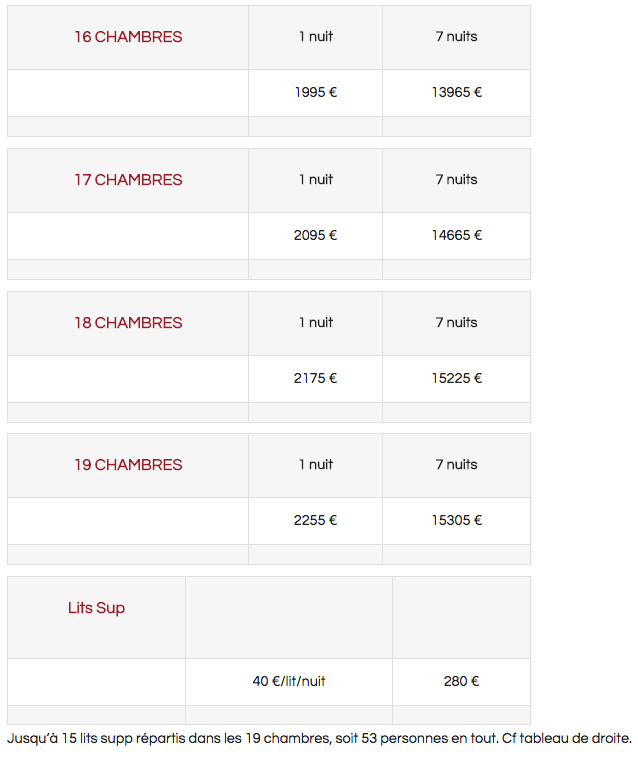The width and height of the screenshot is (638, 758).
Task: Click the "1 nuit" header for 16 chambres
Action: (316, 37)
